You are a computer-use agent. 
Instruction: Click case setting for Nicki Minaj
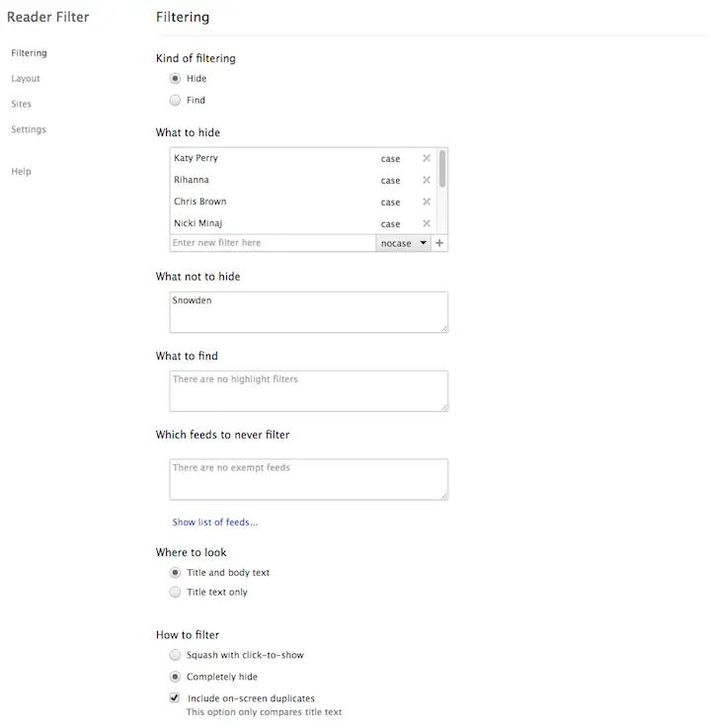[390, 224]
